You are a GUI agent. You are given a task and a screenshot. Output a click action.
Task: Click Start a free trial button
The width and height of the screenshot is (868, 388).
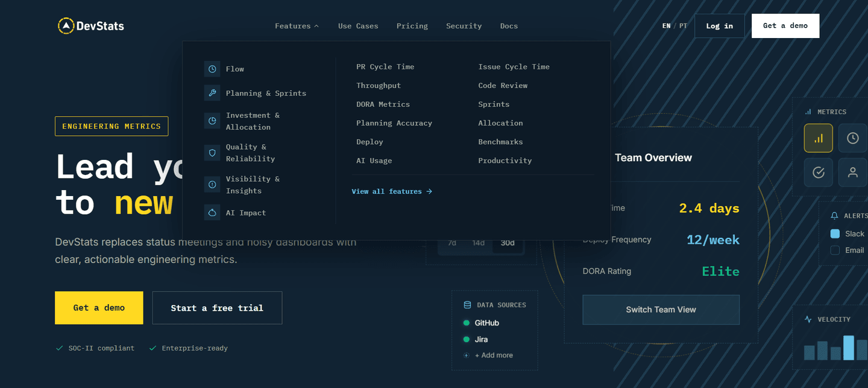pos(217,308)
